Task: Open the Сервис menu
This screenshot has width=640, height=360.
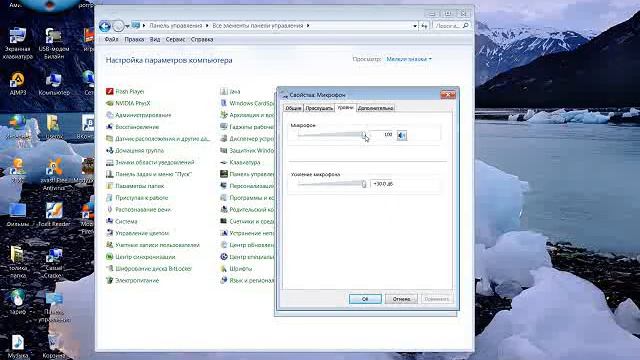Action: click(x=176, y=40)
